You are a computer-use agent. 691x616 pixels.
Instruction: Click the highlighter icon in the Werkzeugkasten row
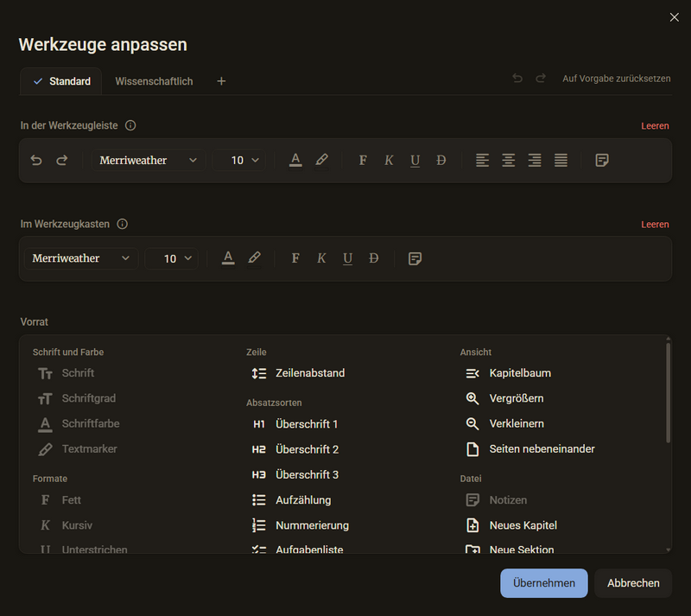pyautogui.click(x=254, y=258)
